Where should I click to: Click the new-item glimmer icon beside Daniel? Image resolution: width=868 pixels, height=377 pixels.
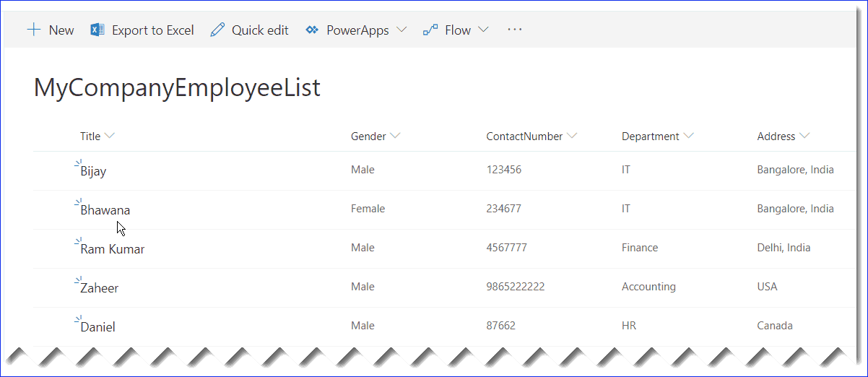[78, 320]
